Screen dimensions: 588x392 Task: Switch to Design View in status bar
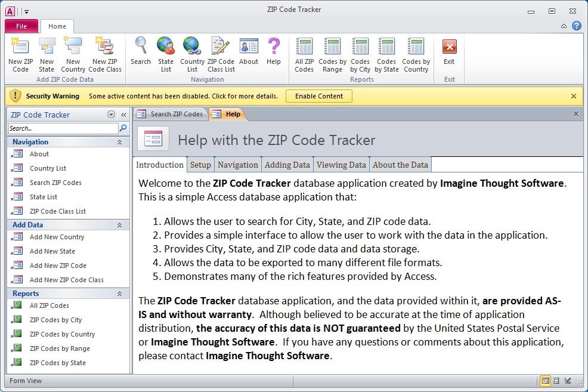tap(568, 381)
